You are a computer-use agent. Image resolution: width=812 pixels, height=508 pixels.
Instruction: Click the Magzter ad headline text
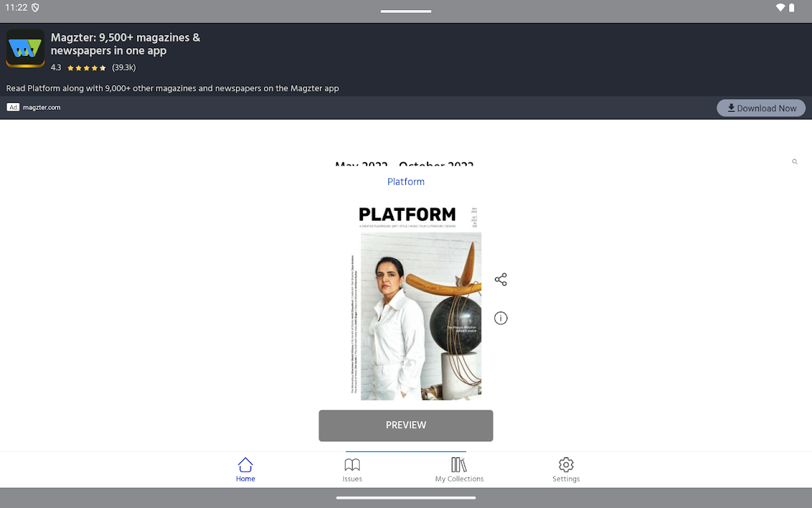(x=126, y=44)
